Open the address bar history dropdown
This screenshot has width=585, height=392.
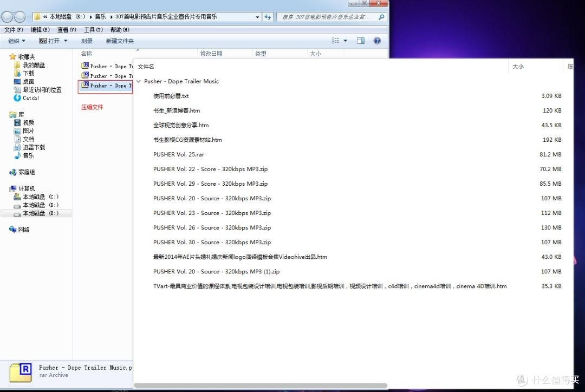(x=257, y=17)
